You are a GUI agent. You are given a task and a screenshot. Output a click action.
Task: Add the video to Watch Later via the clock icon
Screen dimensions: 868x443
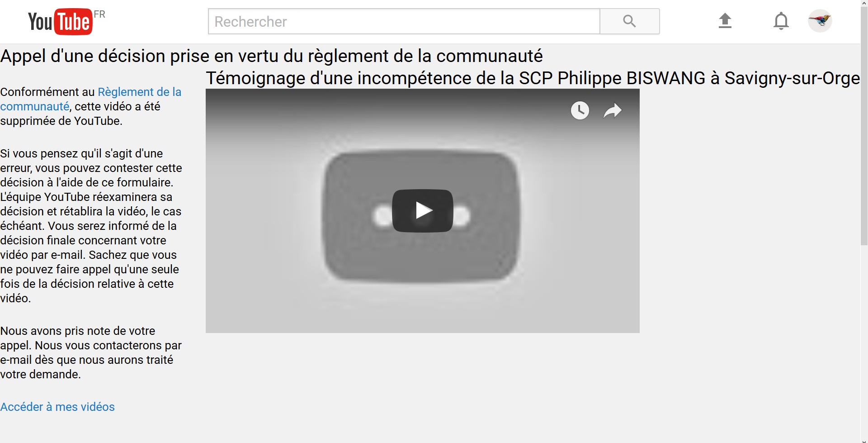click(580, 110)
